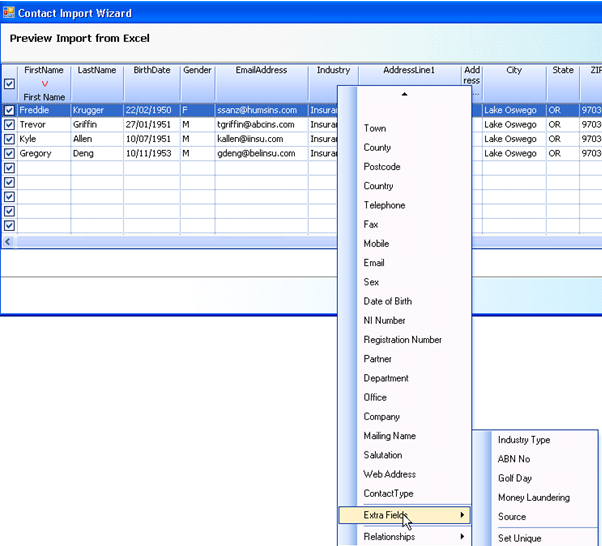Uncheck the checkbox for the Kyle row
Image resolution: width=602 pixels, height=546 pixels.
[9, 139]
